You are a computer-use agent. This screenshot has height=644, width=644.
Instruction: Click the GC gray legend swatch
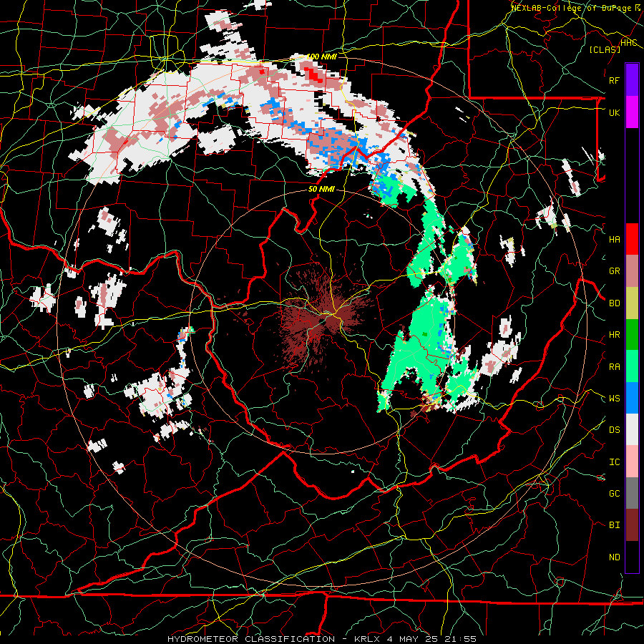point(632,493)
